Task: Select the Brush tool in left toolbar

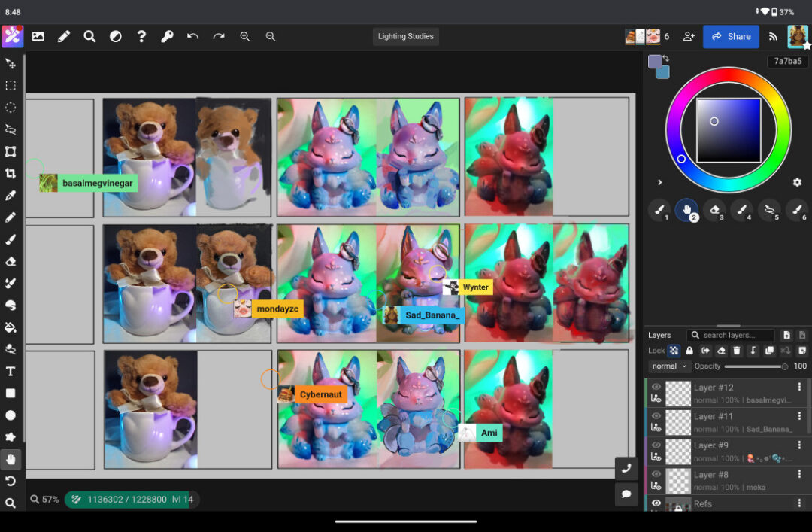Action: tap(11, 239)
